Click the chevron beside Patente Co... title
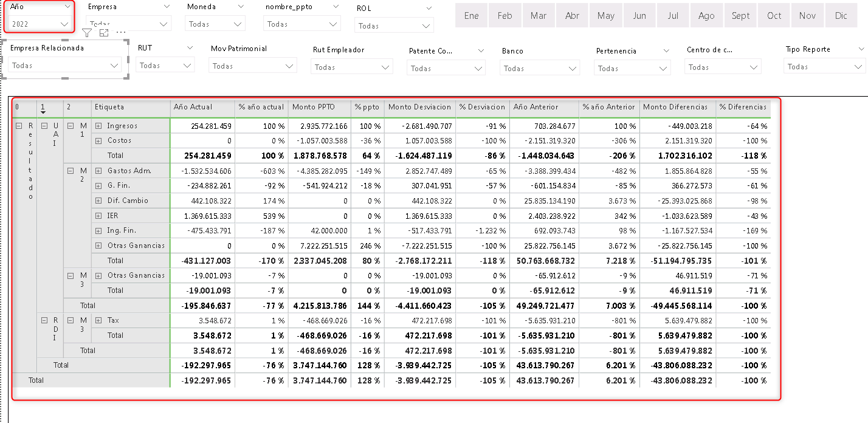 (480, 51)
